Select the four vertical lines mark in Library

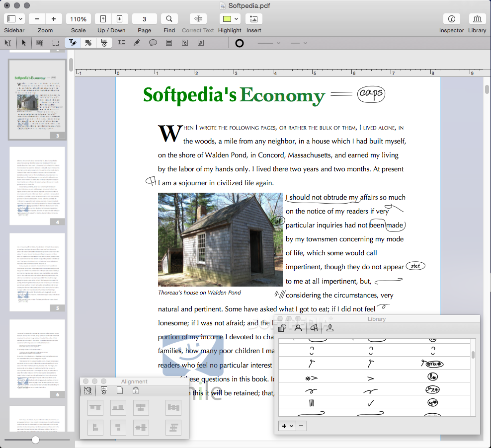[312, 403]
